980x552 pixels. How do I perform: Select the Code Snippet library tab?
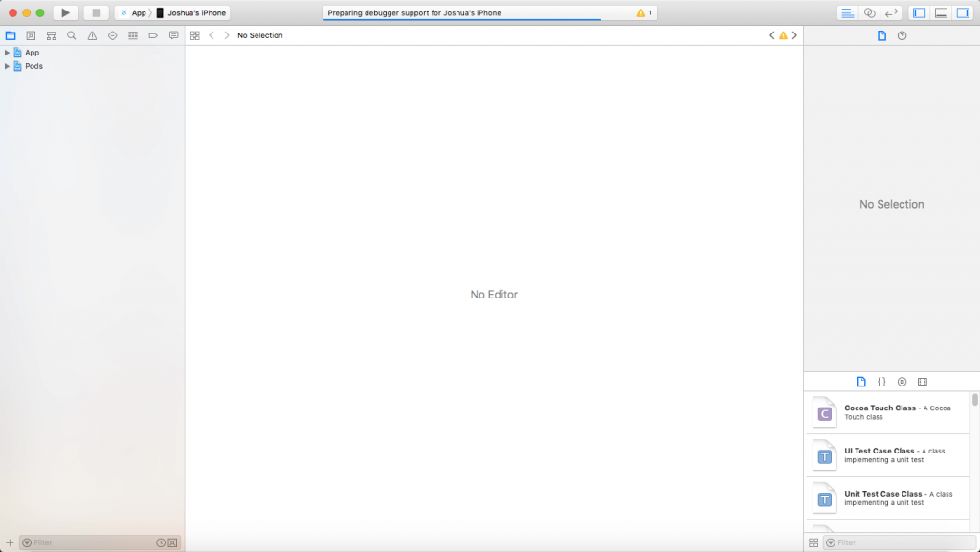[881, 382]
